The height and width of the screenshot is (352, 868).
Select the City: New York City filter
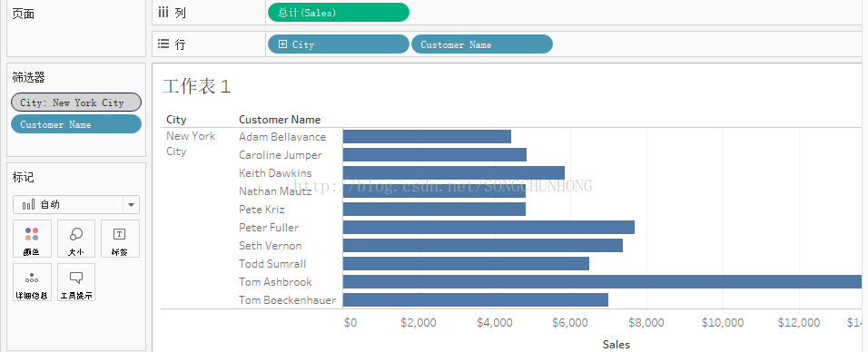point(76,103)
